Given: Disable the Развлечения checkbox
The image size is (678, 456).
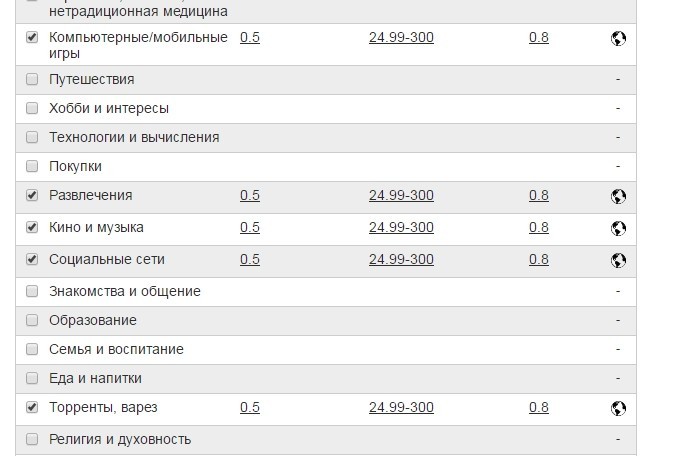Looking at the screenshot, I should click(x=32, y=195).
